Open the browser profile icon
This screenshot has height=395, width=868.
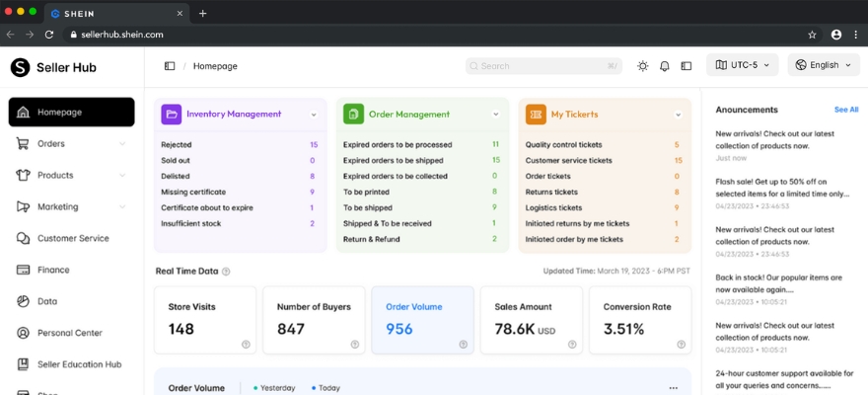click(836, 35)
